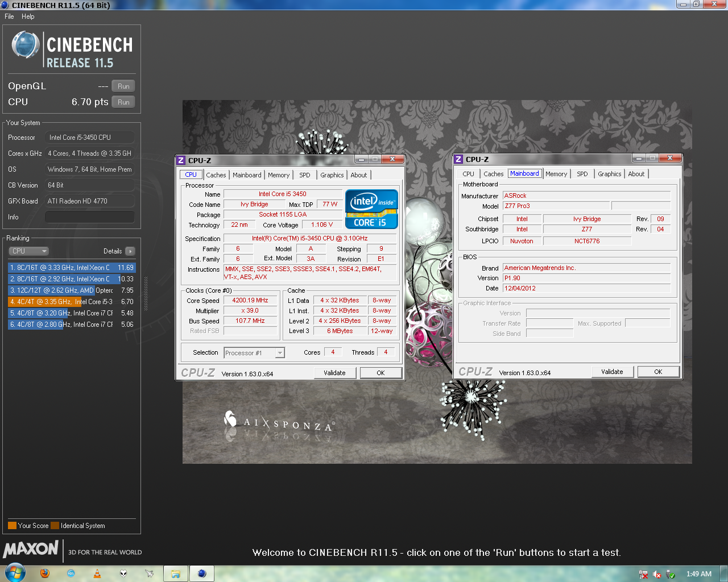
Task: Open the Windows Start menu orb
Action: [15, 573]
